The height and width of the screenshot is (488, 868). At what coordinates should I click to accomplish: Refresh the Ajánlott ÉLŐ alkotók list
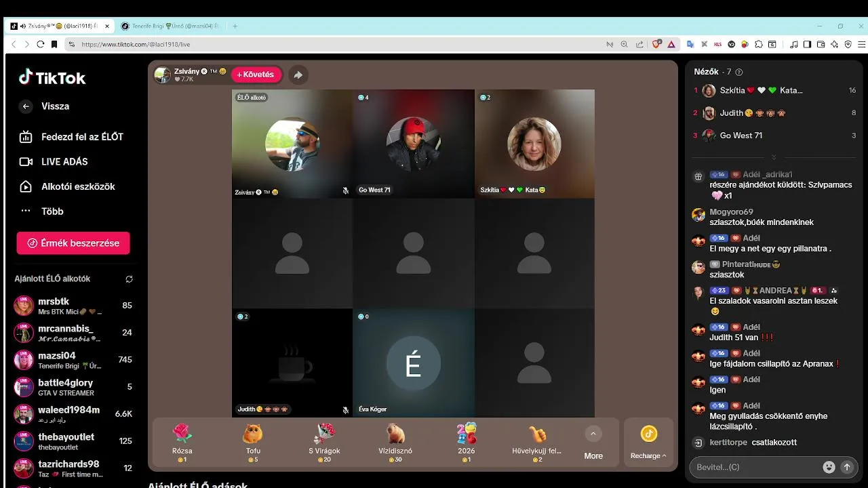tap(129, 279)
